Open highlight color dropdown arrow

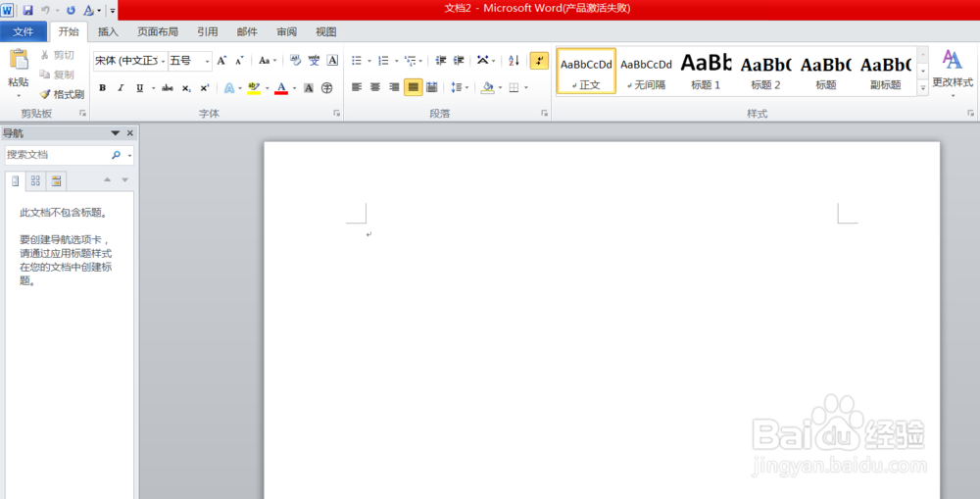click(267, 88)
